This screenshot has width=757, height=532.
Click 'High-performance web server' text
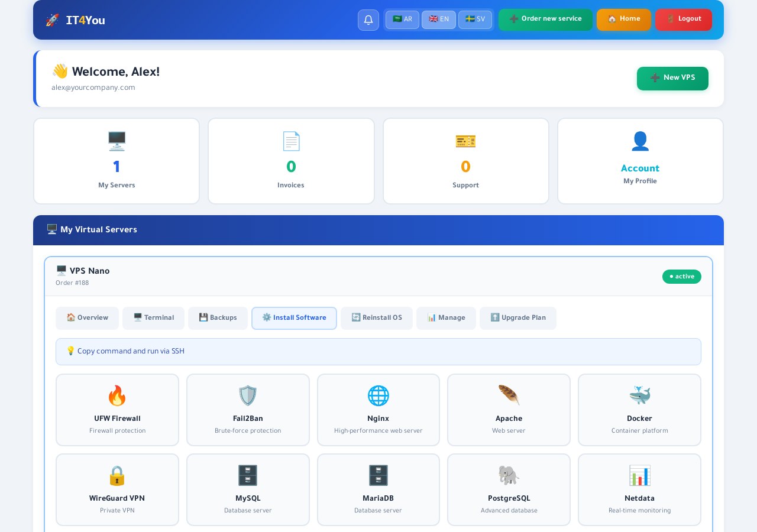click(378, 431)
